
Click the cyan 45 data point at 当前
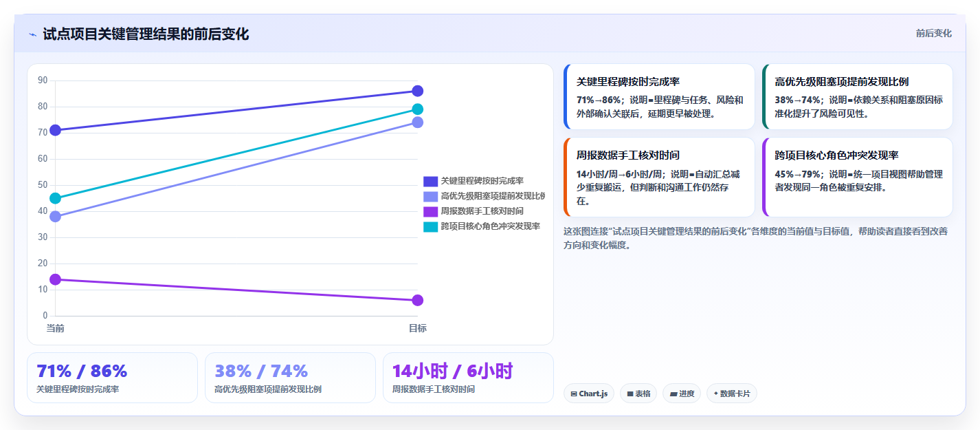pos(56,198)
